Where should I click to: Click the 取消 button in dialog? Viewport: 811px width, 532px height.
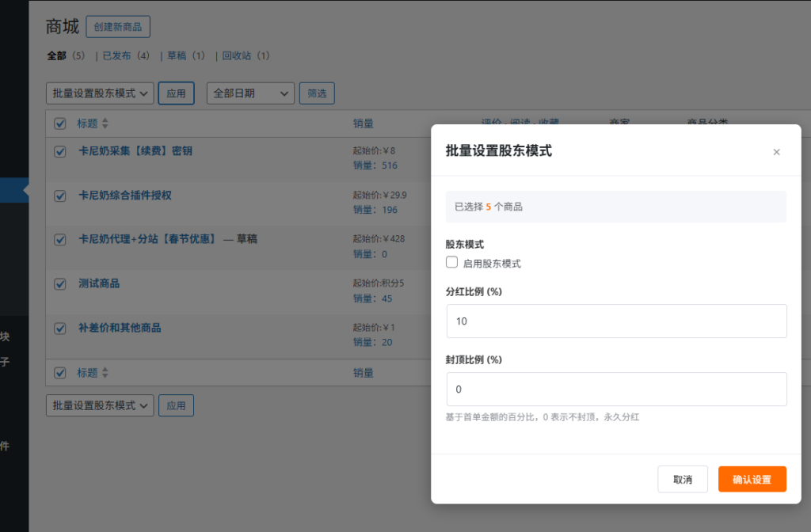click(x=682, y=480)
